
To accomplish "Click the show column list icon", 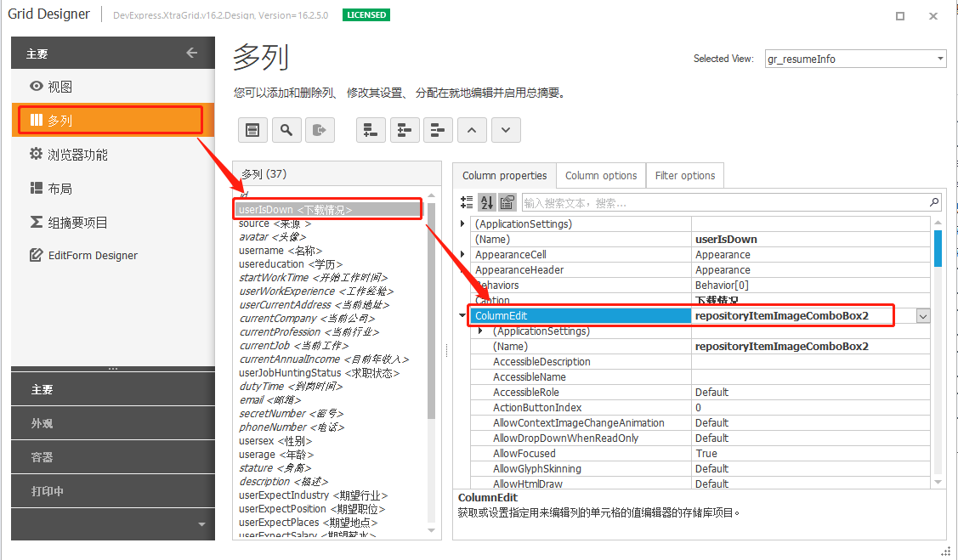I will 252,129.
